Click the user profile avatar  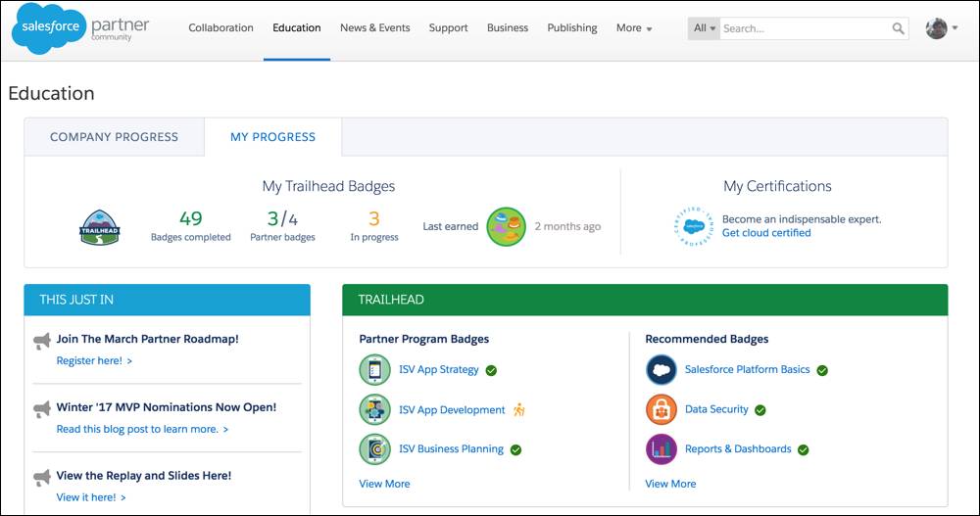[x=936, y=28]
